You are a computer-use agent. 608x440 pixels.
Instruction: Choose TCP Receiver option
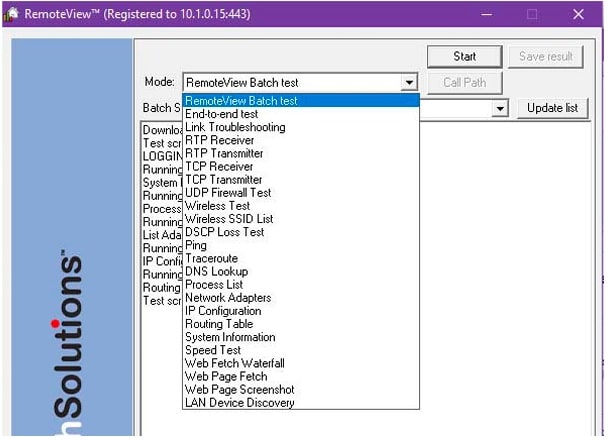click(x=301, y=167)
